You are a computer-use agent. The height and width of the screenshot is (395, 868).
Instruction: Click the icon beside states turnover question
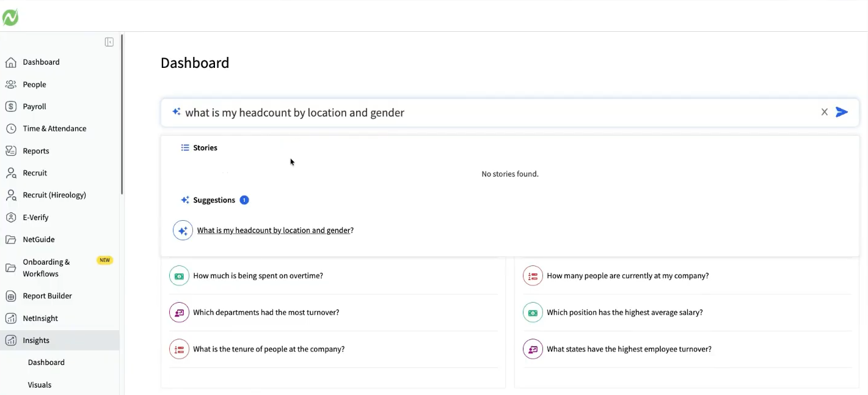coord(533,349)
